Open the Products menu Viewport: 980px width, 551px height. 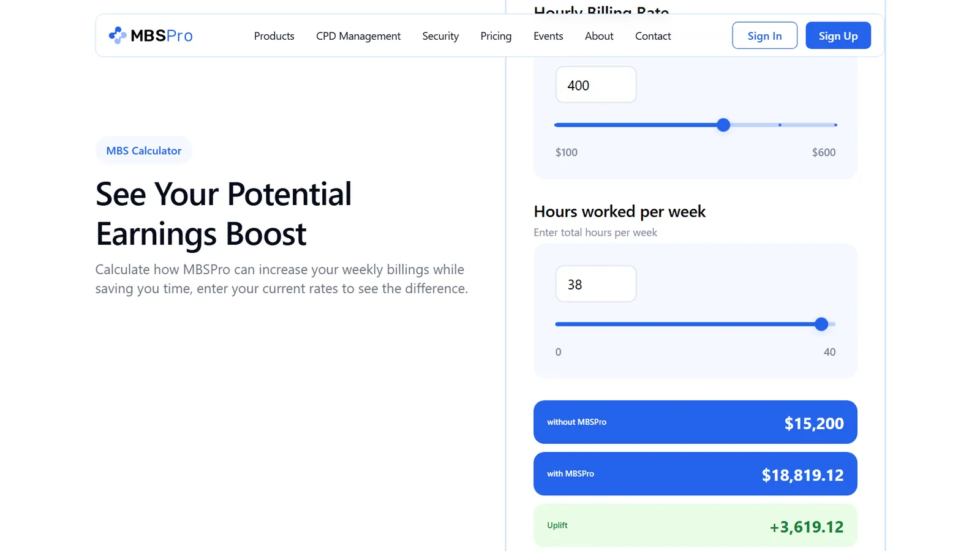pos(274,36)
